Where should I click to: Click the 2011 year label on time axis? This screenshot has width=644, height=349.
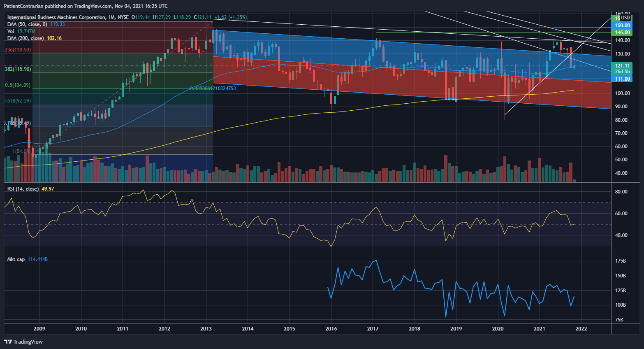(x=123, y=329)
